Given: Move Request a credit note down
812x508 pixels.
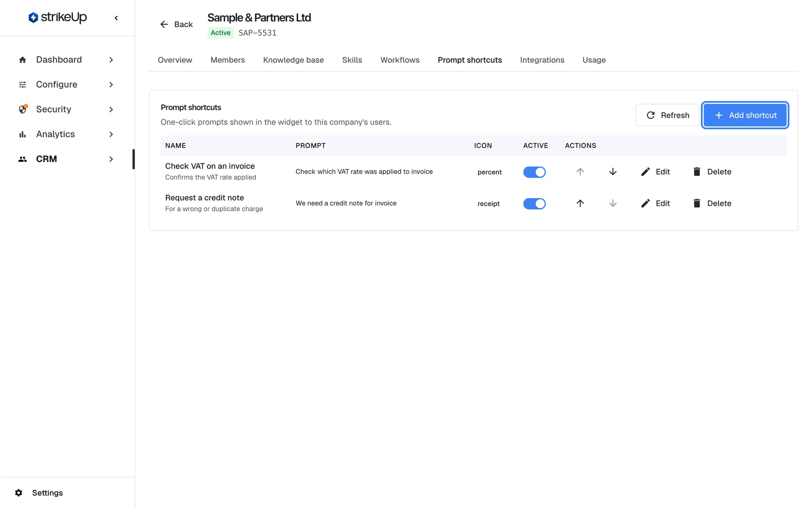Looking at the screenshot, I should point(613,203).
